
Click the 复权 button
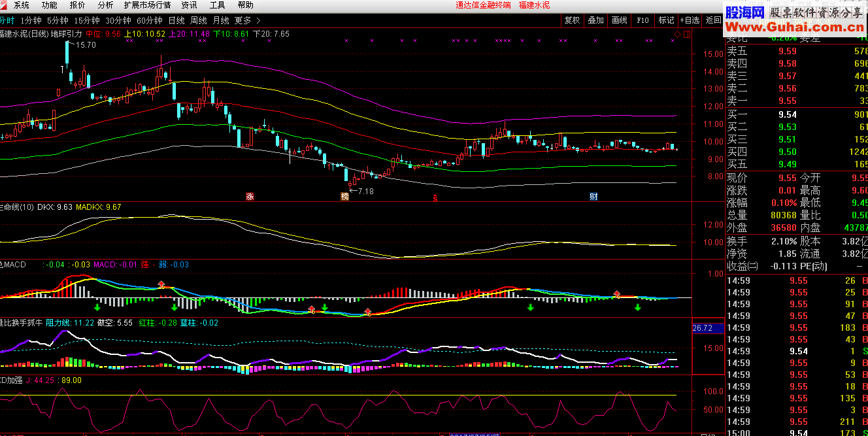coord(572,20)
